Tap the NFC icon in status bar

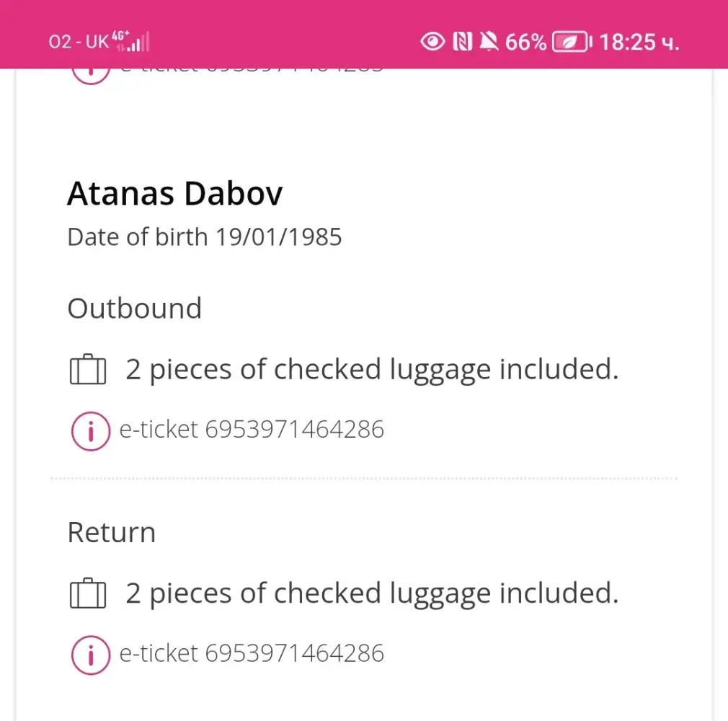point(463,43)
